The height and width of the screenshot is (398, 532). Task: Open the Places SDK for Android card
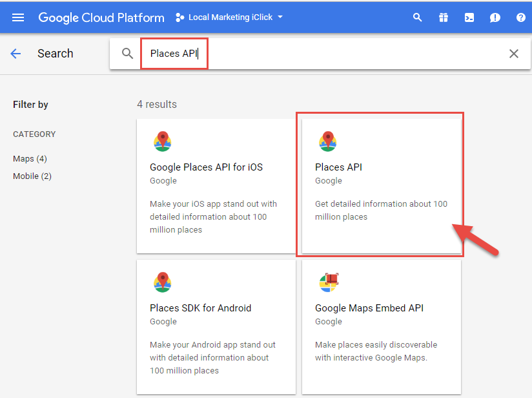click(216, 327)
